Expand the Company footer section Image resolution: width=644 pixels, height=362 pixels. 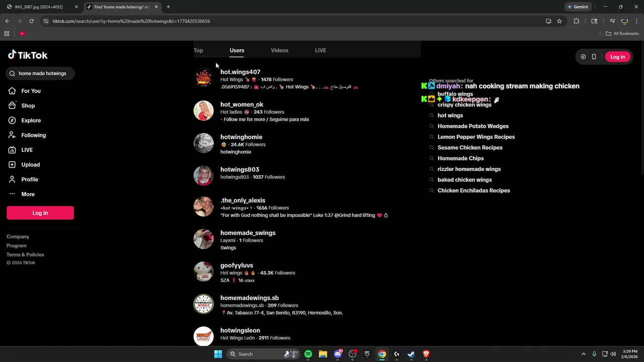coord(18,237)
